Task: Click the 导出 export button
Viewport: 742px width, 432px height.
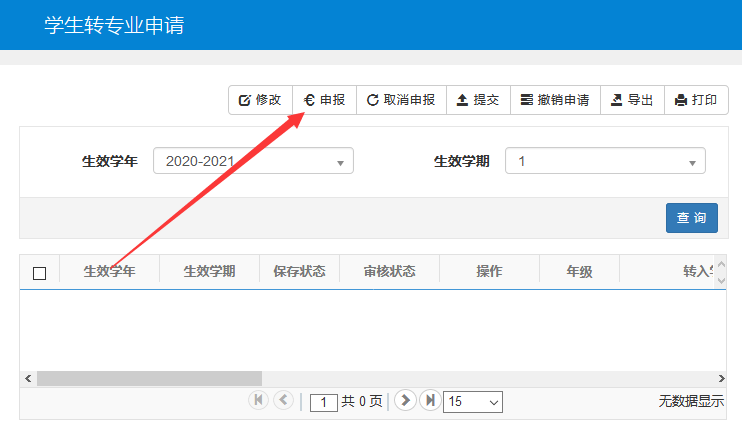Action: coord(632,100)
